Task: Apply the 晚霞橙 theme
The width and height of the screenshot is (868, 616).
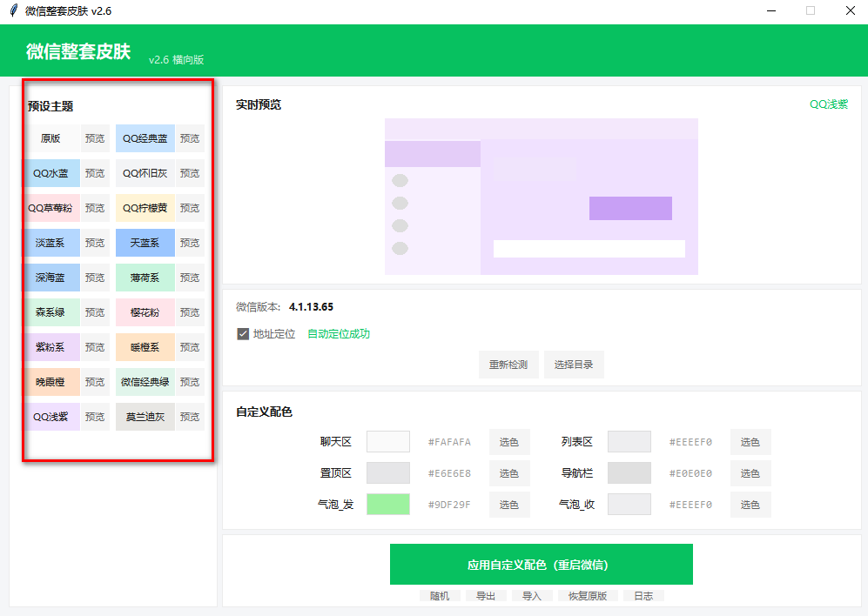Action: click(x=50, y=383)
